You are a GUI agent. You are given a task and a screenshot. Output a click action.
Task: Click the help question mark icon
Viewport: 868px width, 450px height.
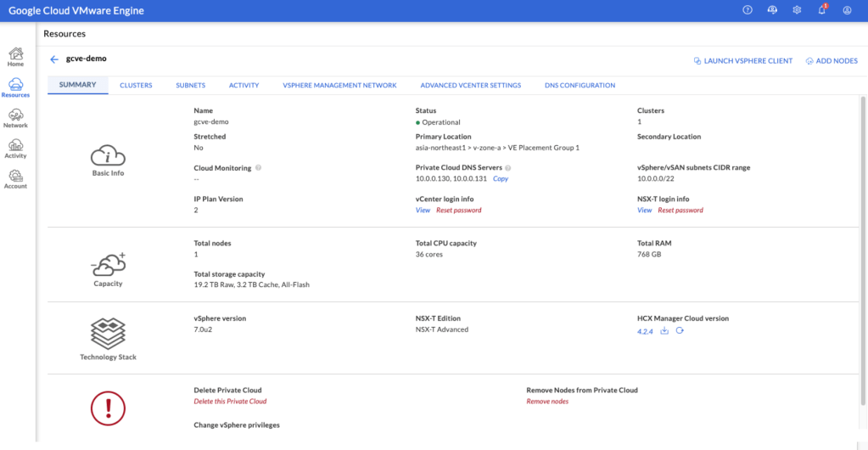tap(748, 10)
